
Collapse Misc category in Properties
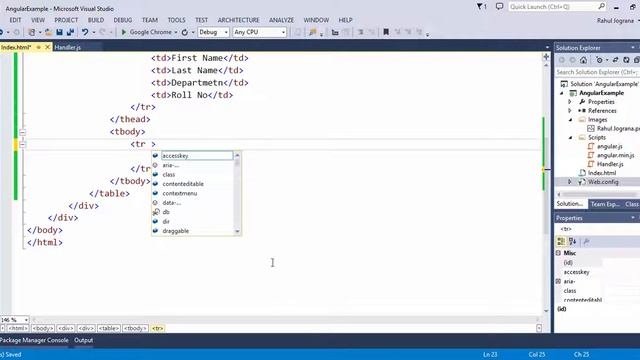558,253
